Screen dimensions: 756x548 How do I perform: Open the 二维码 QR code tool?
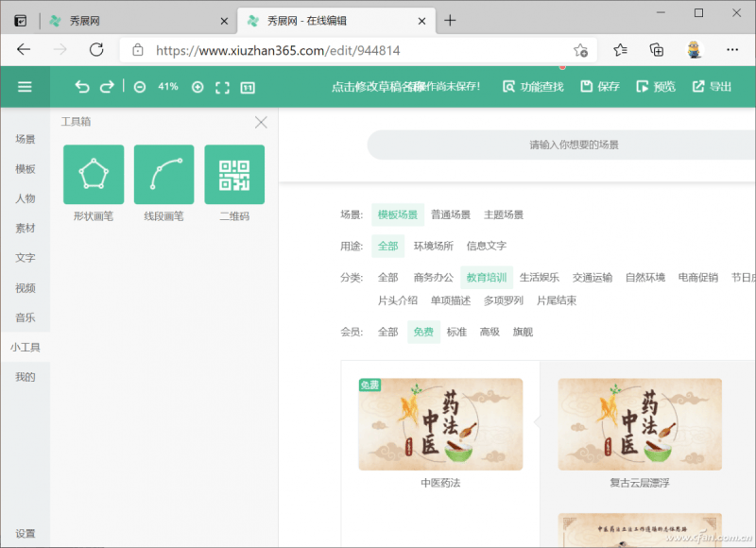(232, 174)
